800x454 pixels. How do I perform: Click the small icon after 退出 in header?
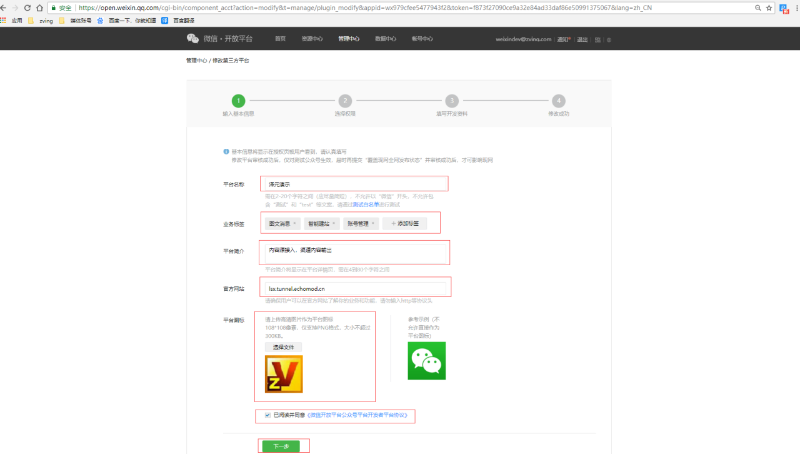[x=597, y=39]
